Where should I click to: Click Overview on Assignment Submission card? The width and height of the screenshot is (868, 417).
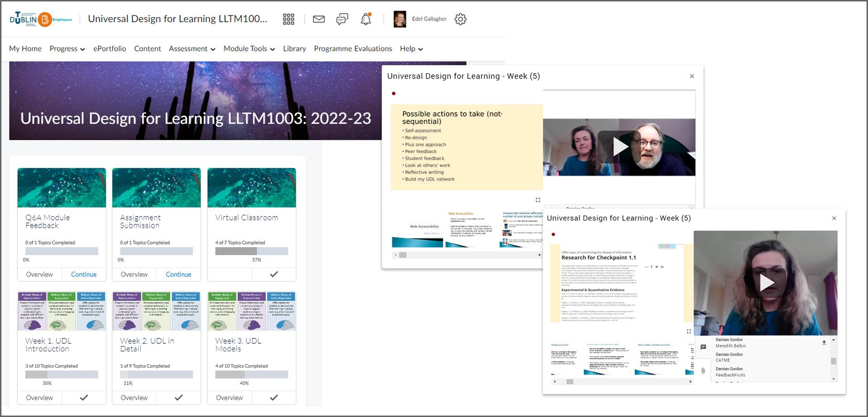tap(134, 274)
